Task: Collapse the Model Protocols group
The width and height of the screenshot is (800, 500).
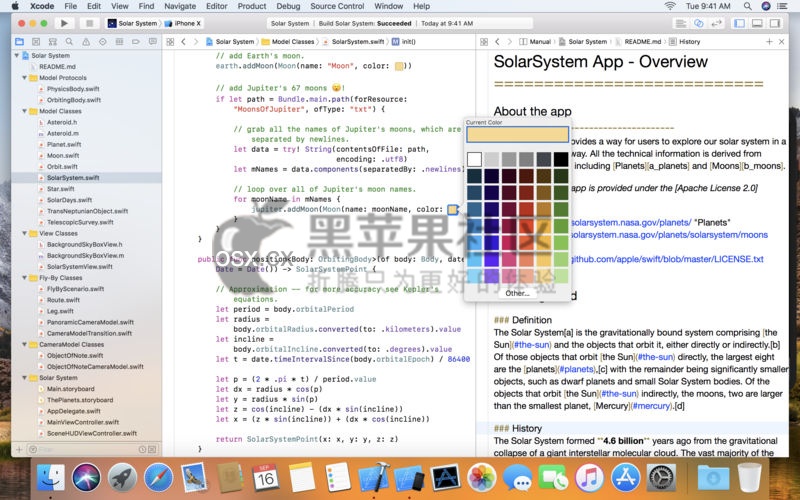Action: (x=24, y=78)
